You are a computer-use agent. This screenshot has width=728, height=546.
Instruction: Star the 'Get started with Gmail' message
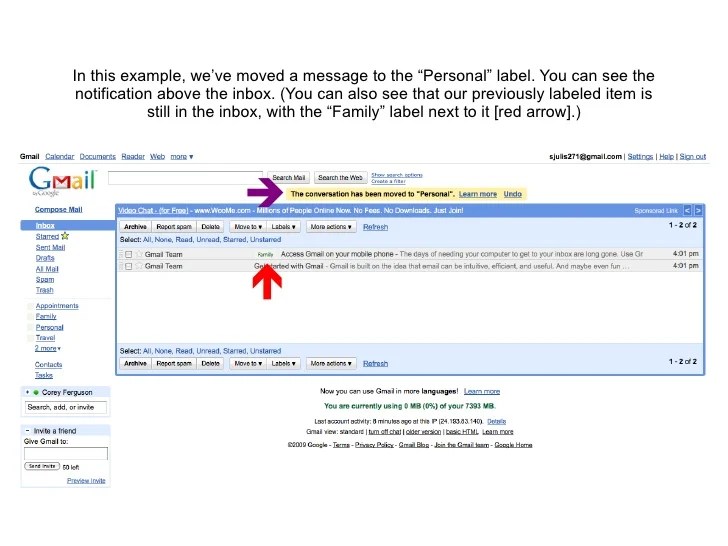139,266
